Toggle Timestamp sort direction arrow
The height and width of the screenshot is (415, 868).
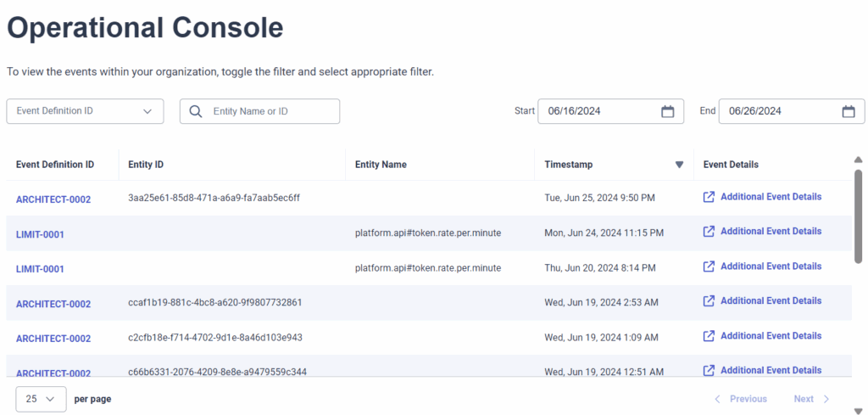678,165
